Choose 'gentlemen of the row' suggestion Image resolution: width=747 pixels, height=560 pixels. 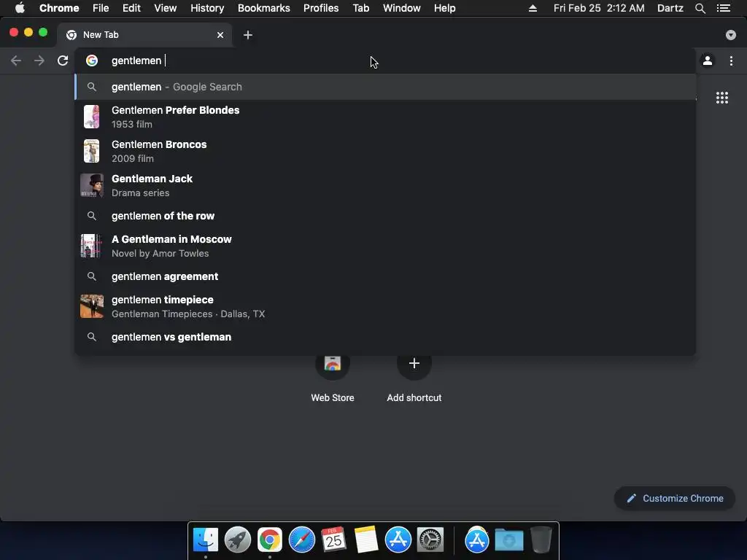[x=385, y=216]
